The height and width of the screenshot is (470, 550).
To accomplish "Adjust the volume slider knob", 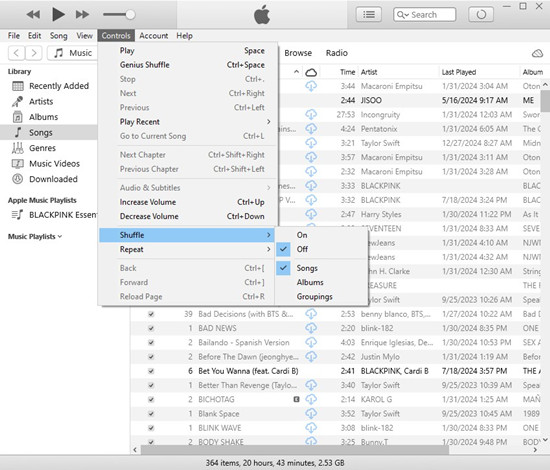I will click(x=130, y=14).
